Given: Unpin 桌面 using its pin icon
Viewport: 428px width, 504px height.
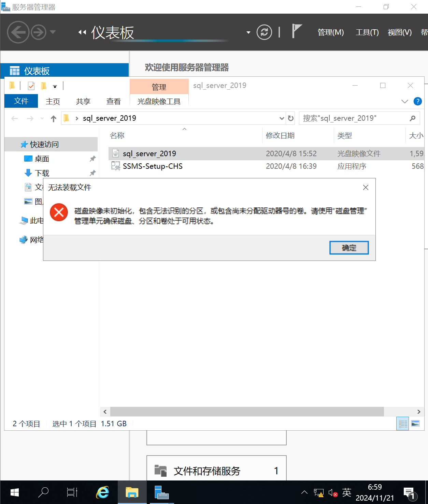Looking at the screenshot, I should point(92,159).
